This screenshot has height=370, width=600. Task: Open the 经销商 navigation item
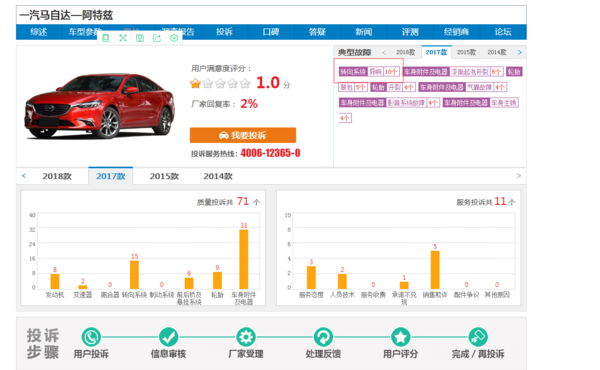pyautogui.click(x=457, y=32)
